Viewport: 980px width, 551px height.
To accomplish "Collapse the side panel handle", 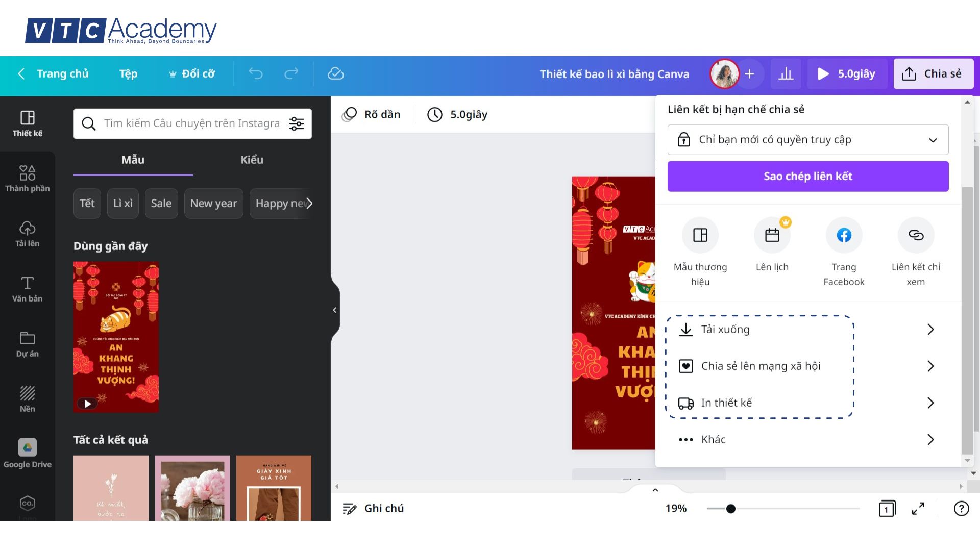I will (335, 310).
